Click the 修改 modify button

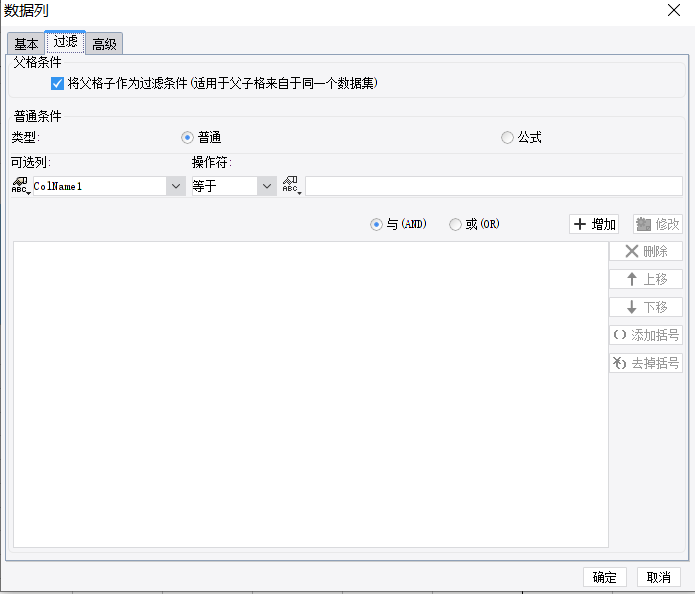point(658,224)
